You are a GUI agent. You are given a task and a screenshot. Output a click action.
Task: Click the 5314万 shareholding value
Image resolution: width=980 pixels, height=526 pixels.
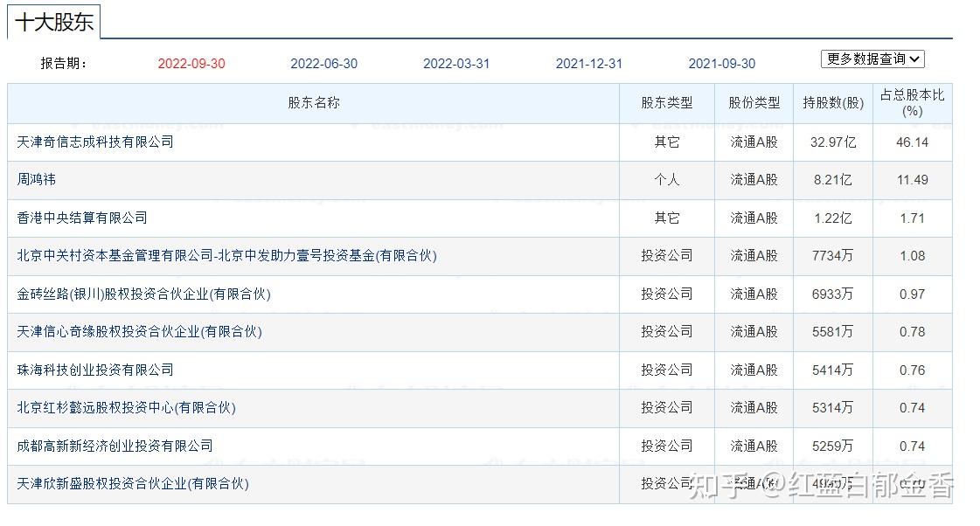pos(833,408)
